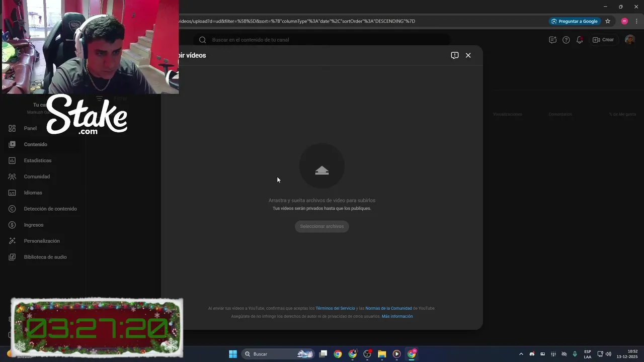Open Personalización from the sidebar
The width and height of the screenshot is (644, 362).
(42, 241)
